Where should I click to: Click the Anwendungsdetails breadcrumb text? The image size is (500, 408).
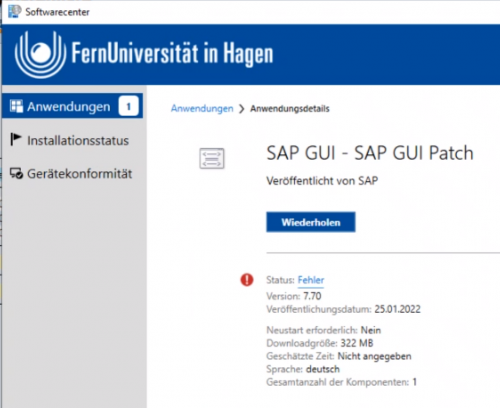[x=290, y=109]
